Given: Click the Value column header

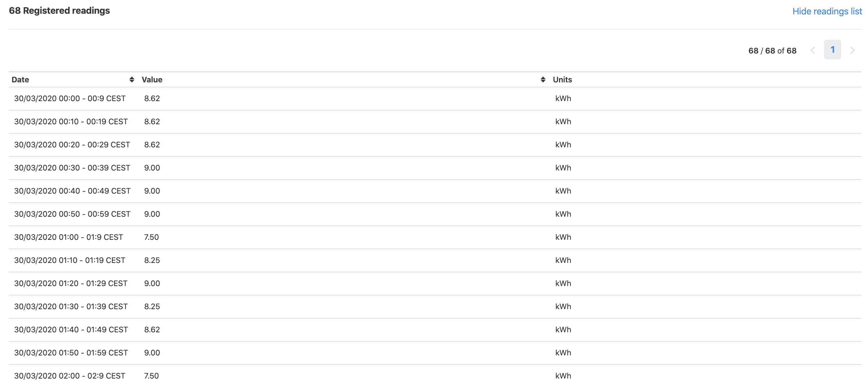Looking at the screenshot, I should tap(152, 80).
